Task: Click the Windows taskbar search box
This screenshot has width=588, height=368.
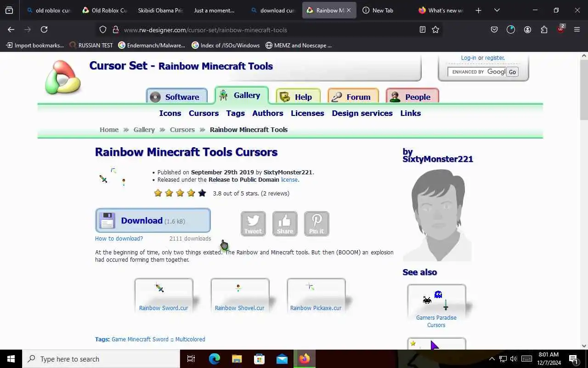Action: (101, 359)
